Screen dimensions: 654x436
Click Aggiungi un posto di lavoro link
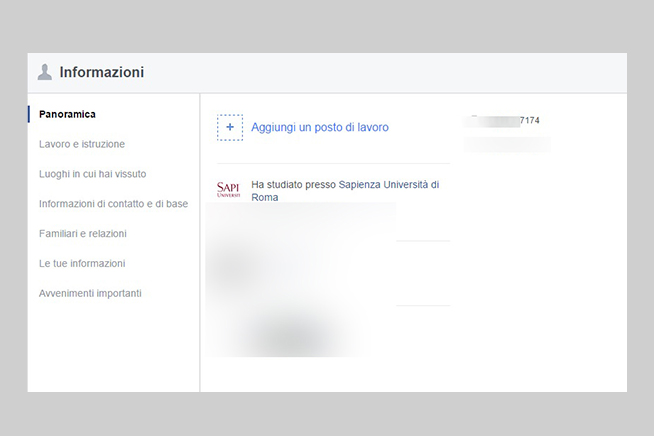[x=320, y=127]
